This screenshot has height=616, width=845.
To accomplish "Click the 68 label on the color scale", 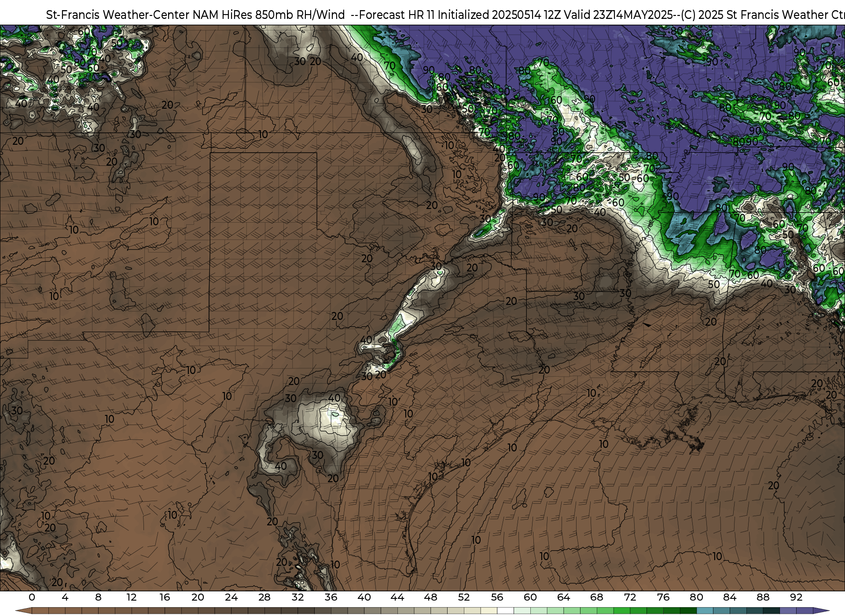I will [x=597, y=597].
